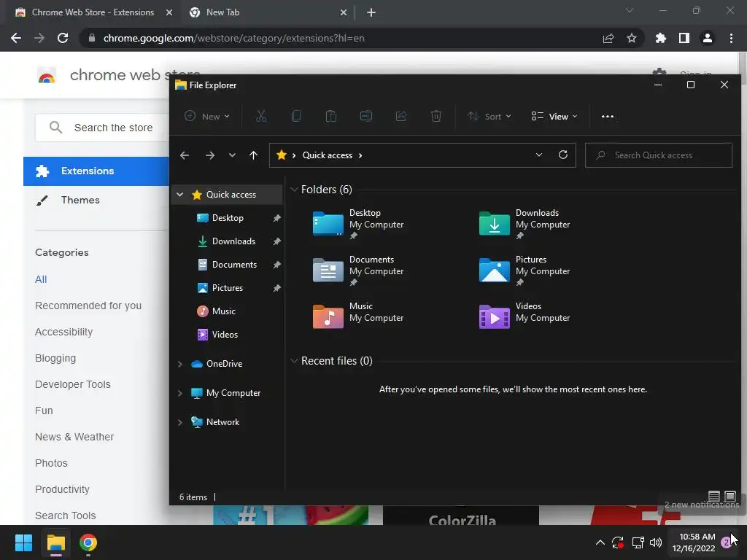This screenshot has width=747, height=560.
Task: Collapse the Recent files (0) group
Action: tap(294, 361)
